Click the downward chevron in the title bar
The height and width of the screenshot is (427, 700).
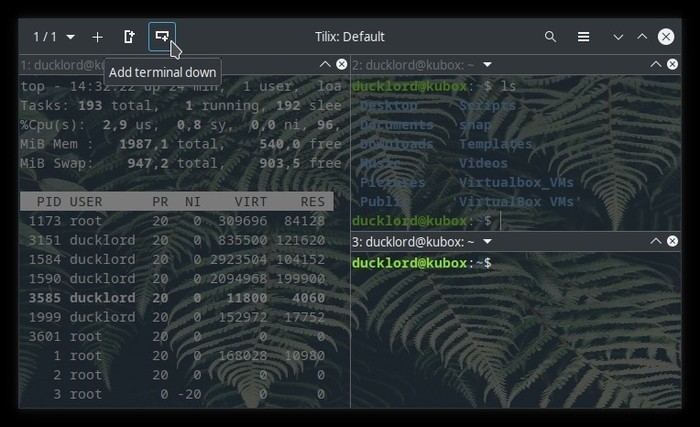coord(618,37)
